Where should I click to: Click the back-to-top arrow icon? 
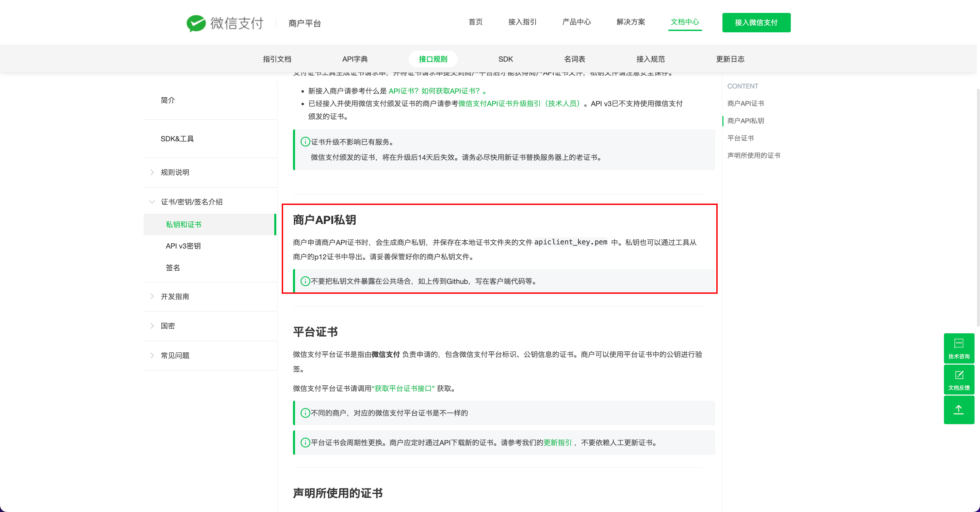point(958,410)
